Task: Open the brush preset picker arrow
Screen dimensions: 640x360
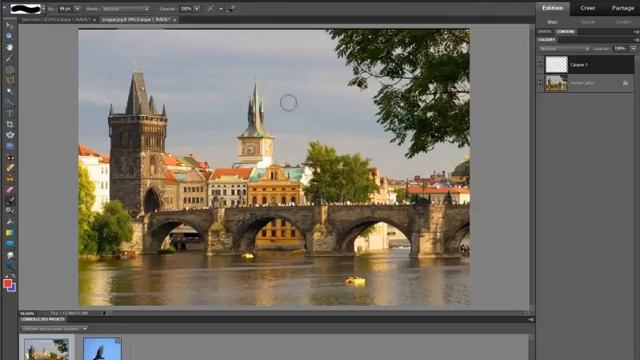Action: pos(44,9)
